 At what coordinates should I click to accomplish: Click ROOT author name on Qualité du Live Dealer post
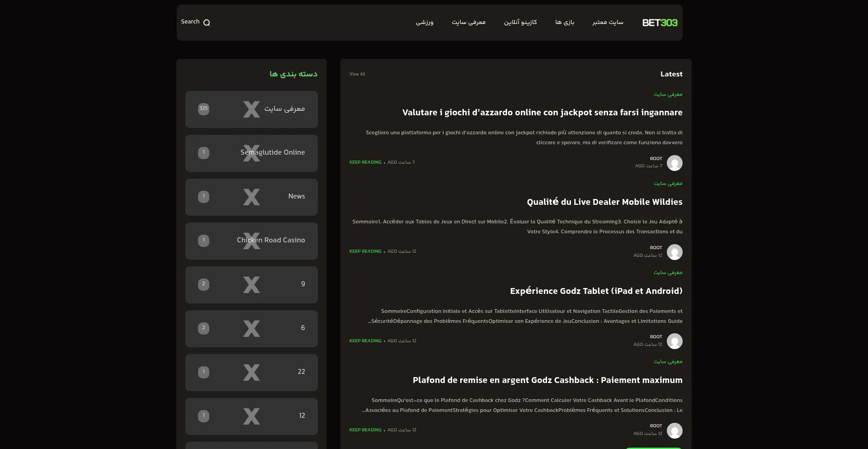pos(656,248)
